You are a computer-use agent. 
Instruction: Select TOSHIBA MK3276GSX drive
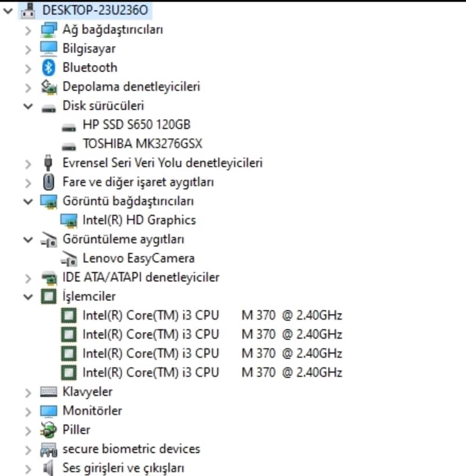(x=142, y=144)
